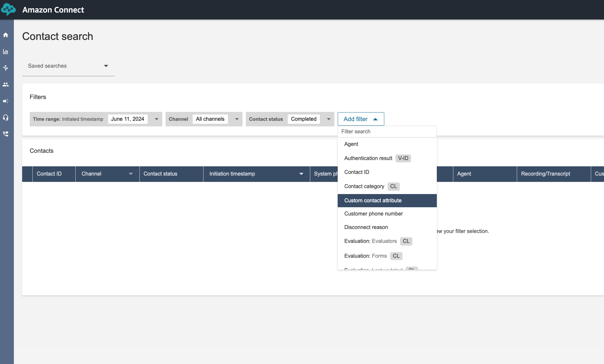Pick Disconnect reason from the filter list
Screen dimensions: 604x364
pos(366,227)
